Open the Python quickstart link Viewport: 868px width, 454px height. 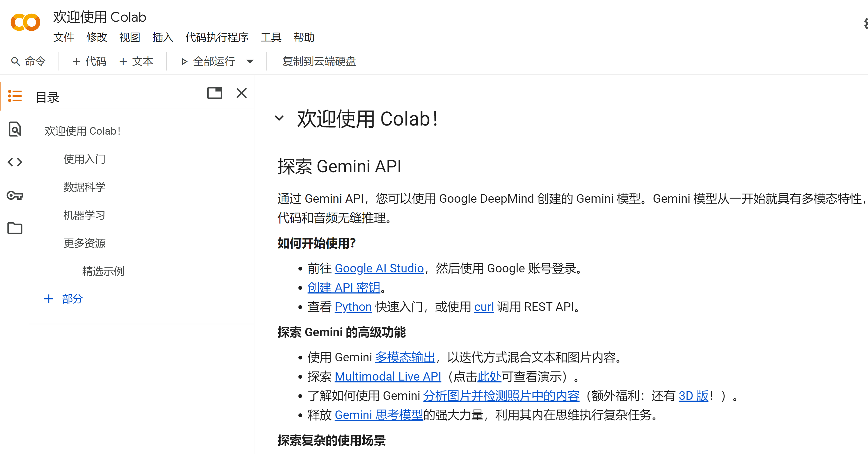coord(353,307)
